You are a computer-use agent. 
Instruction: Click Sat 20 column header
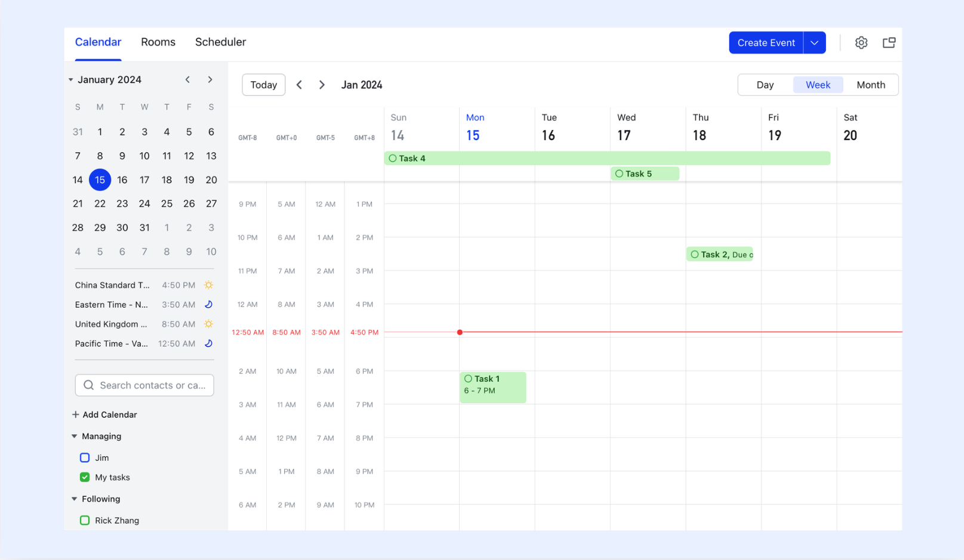pos(851,128)
